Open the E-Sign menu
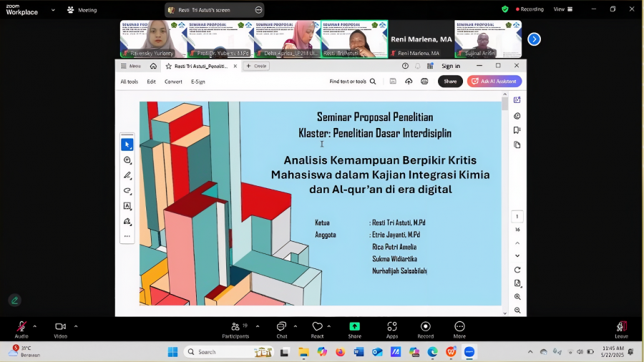The image size is (644, 362). [x=198, y=82]
